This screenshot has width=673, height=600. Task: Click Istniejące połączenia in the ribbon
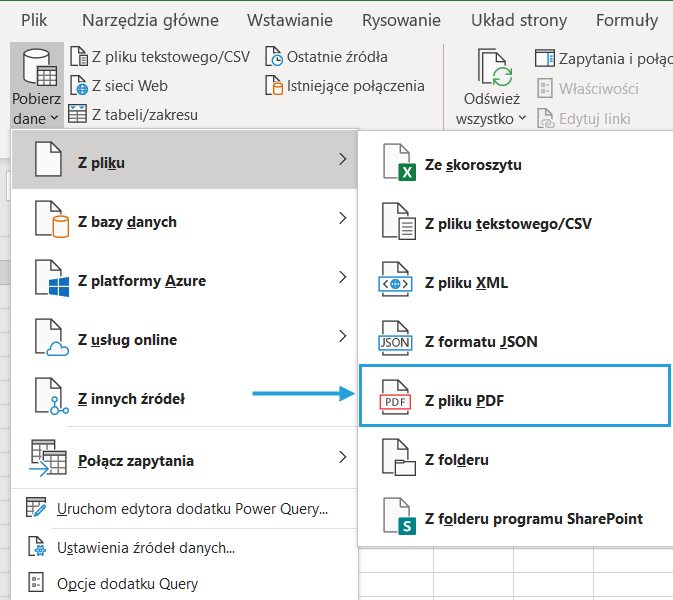(355, 86)
